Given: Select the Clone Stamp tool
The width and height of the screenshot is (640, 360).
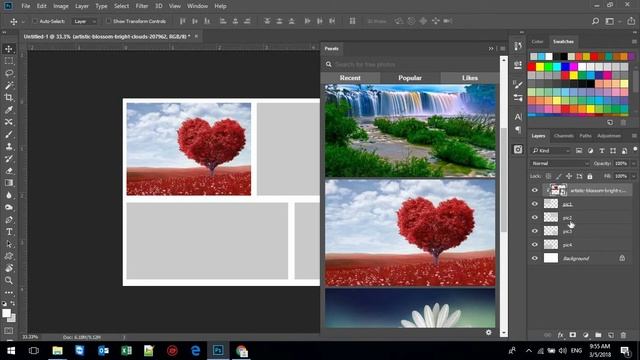Looking at the screenshot, I should [9, 147].
